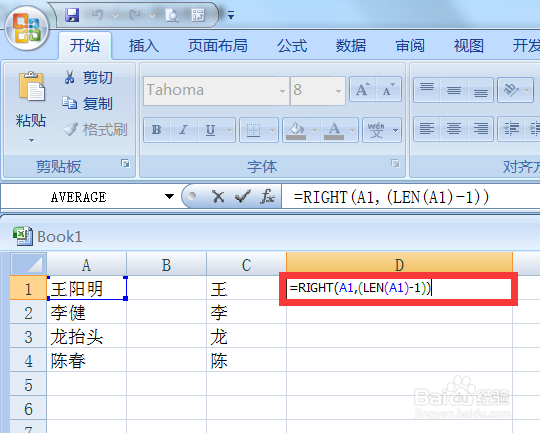Select column C header

pos(246,265)
